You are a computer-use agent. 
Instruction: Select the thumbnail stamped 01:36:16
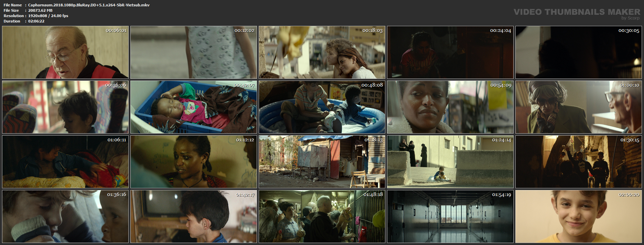click(x=65, y=216)
